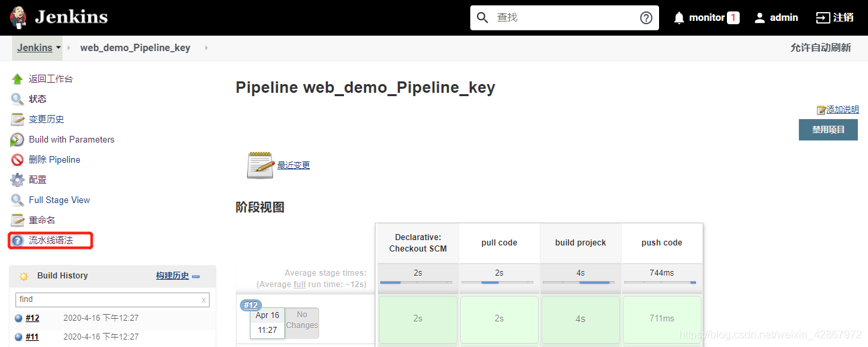Click the green up arrow for 返回工作台

pyautogui.click(x=17, y=79)
